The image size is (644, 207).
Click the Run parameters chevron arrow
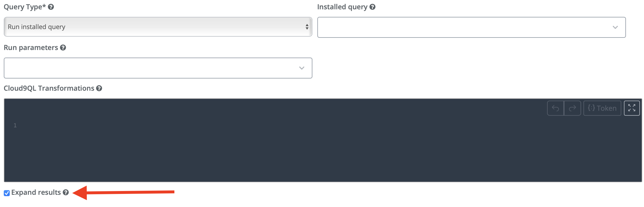[x=302, y=68]
